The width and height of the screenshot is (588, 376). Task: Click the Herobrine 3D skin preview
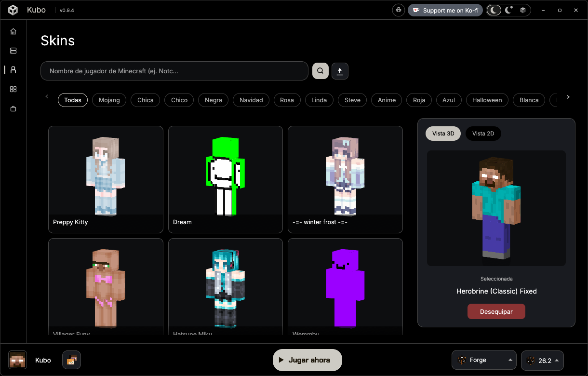[496, 208]
